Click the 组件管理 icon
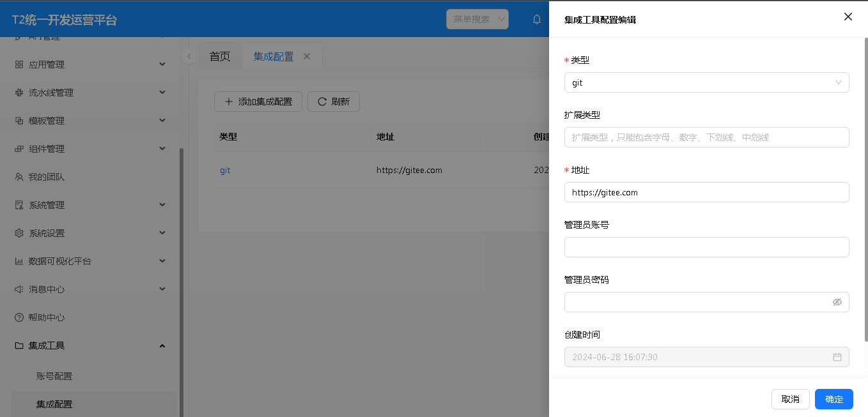 coord(19,149)
